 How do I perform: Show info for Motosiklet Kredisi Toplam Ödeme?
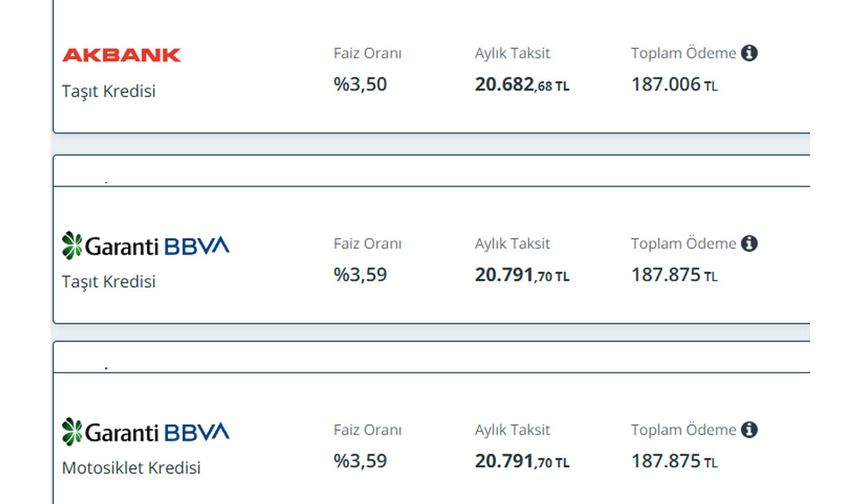pyautogui.click(x=749, y=430)
